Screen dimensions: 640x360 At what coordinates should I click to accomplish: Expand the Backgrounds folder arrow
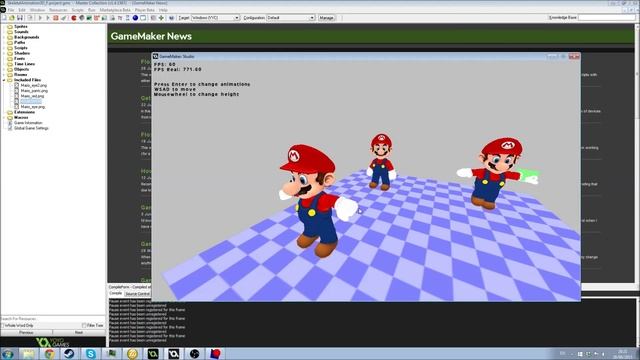pyautogui.click(x=4, y=37)
